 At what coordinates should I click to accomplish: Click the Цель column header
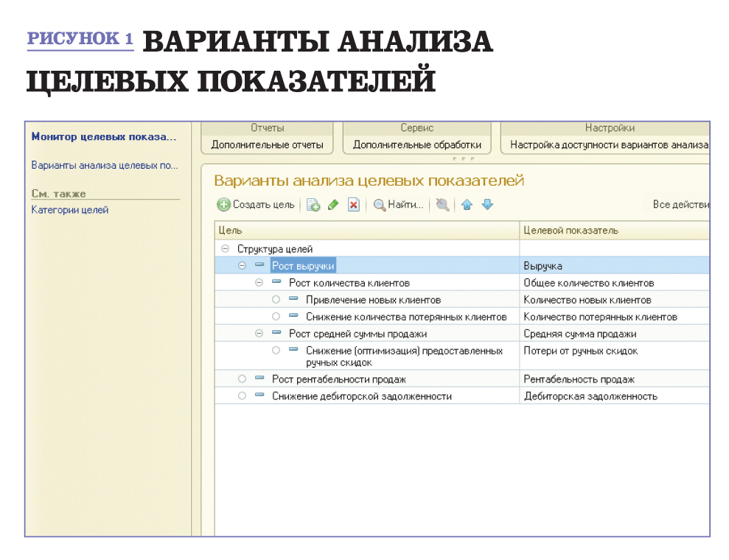(x=367, y=230)
